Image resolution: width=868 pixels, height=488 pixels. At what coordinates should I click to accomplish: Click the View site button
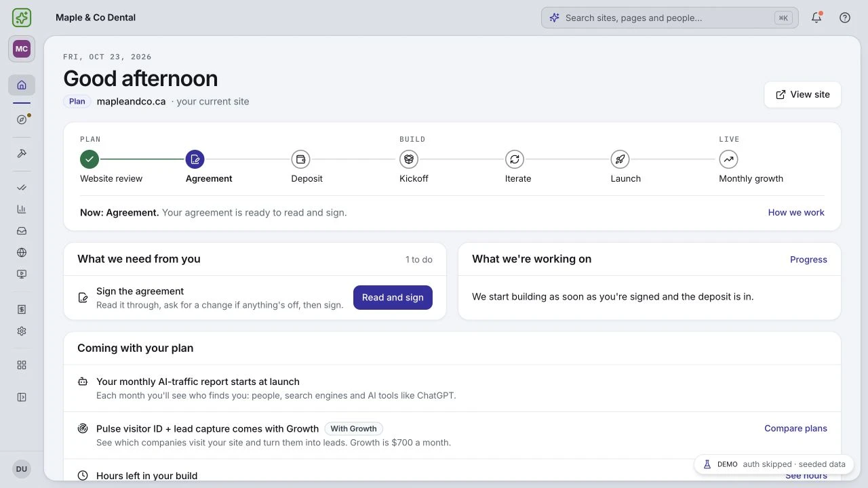[x=802, y=95]
